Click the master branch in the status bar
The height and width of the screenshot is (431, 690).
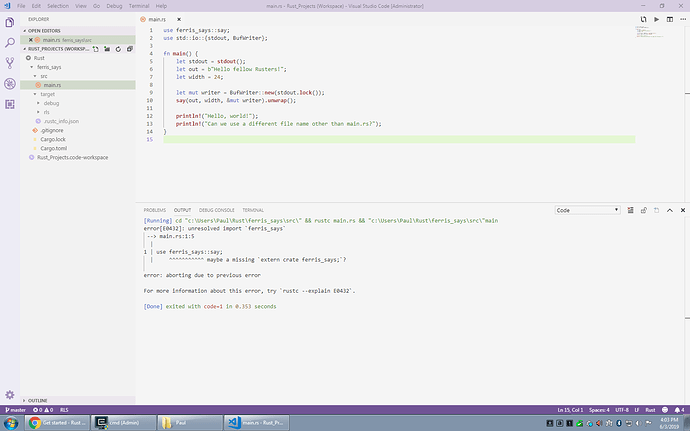click(15, 410)
